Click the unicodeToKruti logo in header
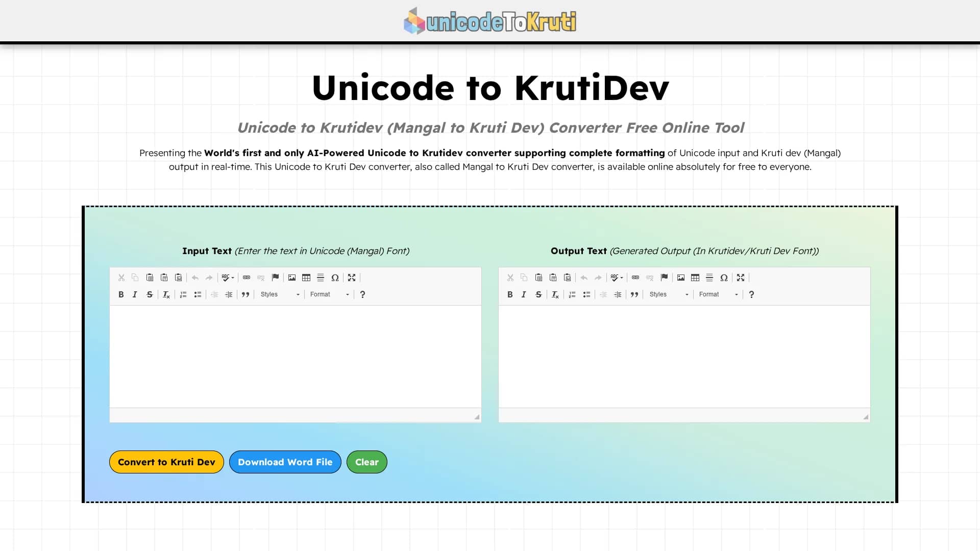The image size is (980, 551). (490, 21)
